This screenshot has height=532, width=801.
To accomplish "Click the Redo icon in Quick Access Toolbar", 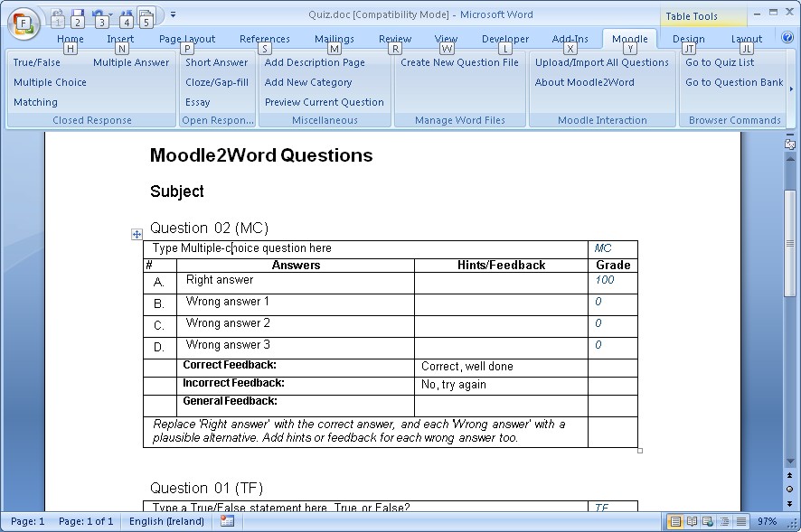I will tap(127, 17).
